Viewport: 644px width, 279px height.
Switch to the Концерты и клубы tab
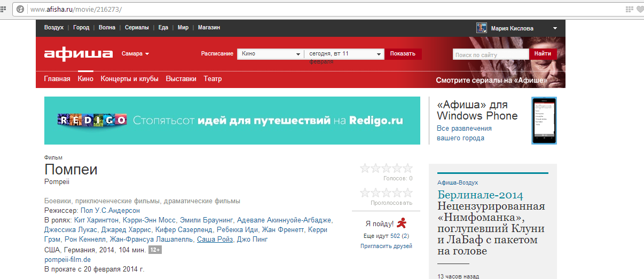click(x=130, y=79)
